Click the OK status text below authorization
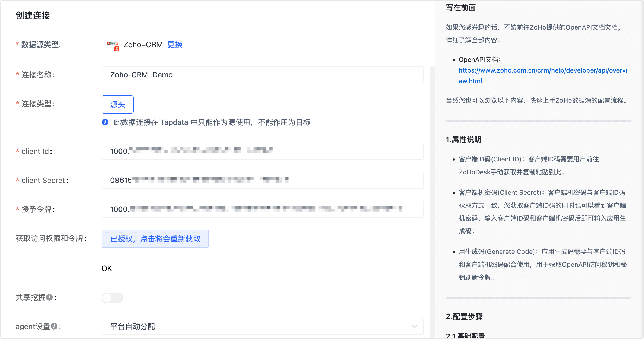 click(107, 268)
